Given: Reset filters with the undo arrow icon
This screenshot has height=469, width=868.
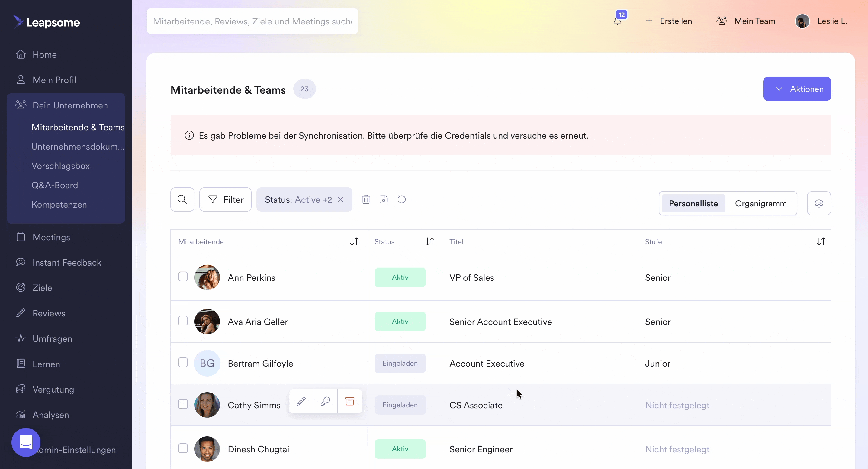Looking at the screenshot, I should point(402,200).
